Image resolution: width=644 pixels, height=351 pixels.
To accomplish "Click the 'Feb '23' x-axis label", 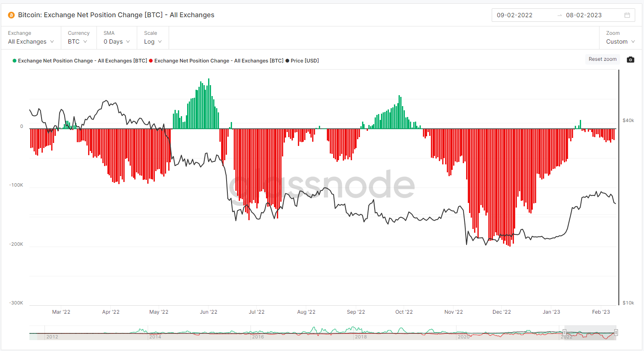I will 601,312.
